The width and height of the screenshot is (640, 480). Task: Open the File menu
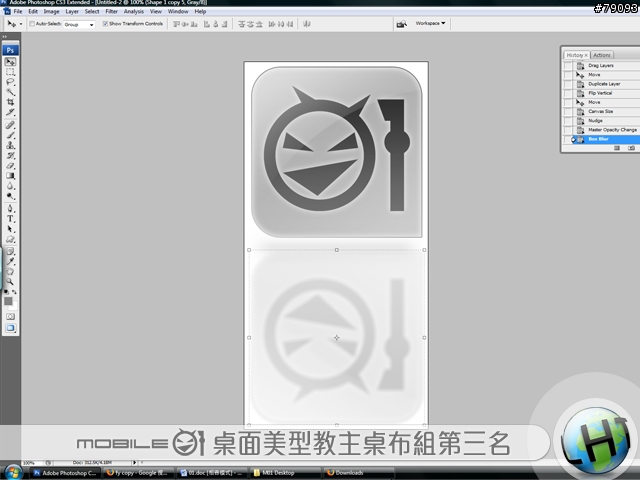18,11
